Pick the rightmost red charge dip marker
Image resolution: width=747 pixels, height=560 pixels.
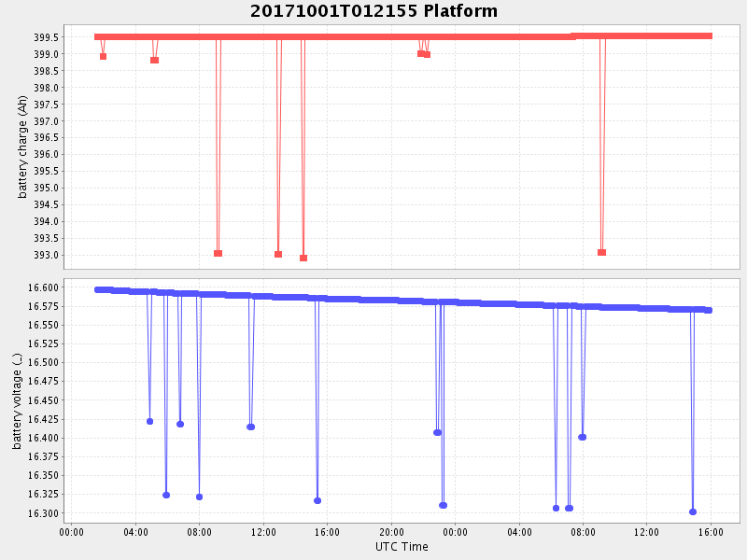(602, 252)
